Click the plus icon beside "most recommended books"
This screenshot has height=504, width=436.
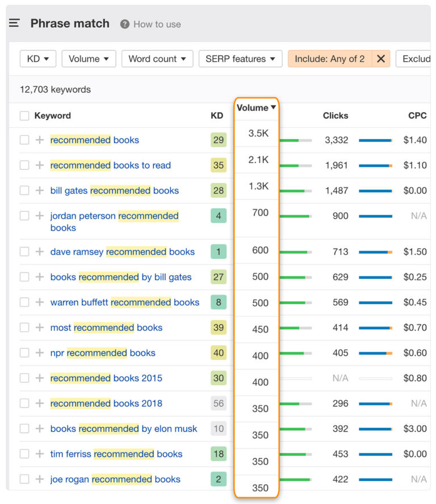click(x=37, y=327)
